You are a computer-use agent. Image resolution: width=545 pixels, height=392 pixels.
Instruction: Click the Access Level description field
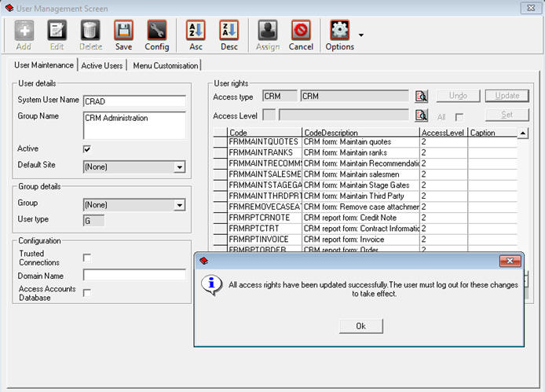click(344, 115)
